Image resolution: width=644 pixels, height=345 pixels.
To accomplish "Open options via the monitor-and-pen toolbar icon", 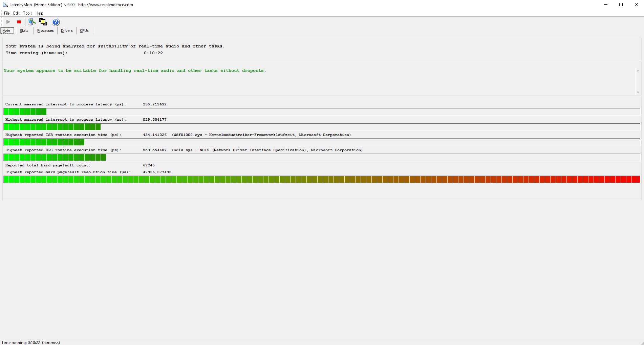I will pos(32,22).
